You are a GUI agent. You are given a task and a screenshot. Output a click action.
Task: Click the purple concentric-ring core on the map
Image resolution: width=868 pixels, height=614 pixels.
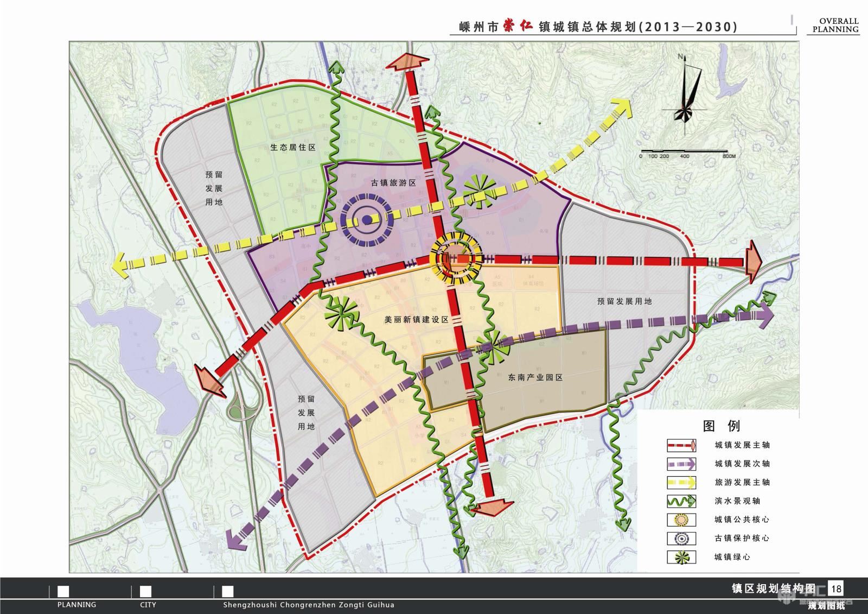(367, 220)
